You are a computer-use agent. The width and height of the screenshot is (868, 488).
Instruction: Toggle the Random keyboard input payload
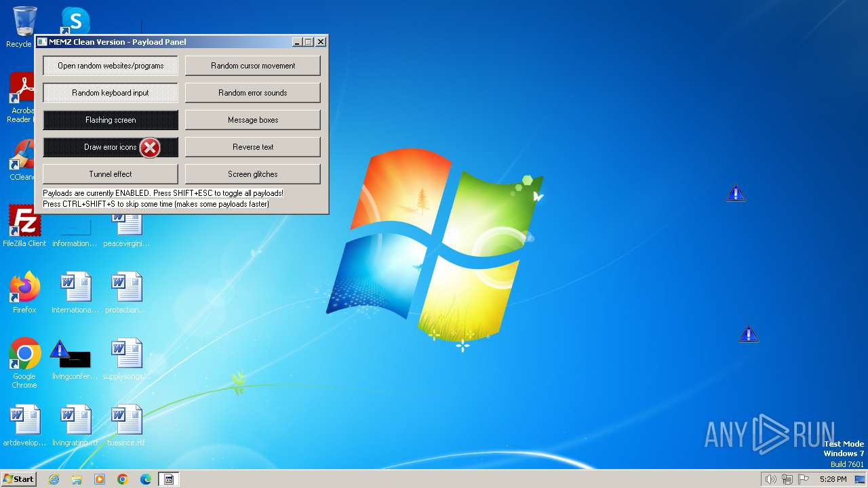pyautogui.click(x=111, y=93)
